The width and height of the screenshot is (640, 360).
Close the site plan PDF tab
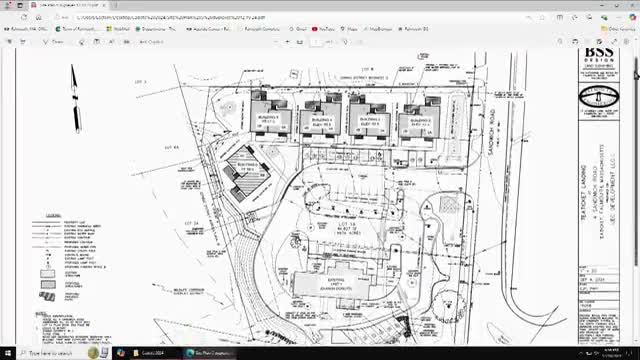(x=104, y=5)
